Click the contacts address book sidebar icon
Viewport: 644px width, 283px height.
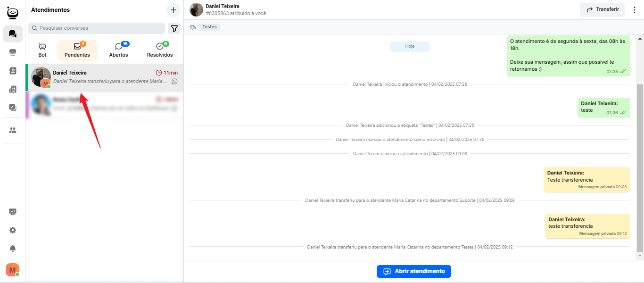click(13, 71)
